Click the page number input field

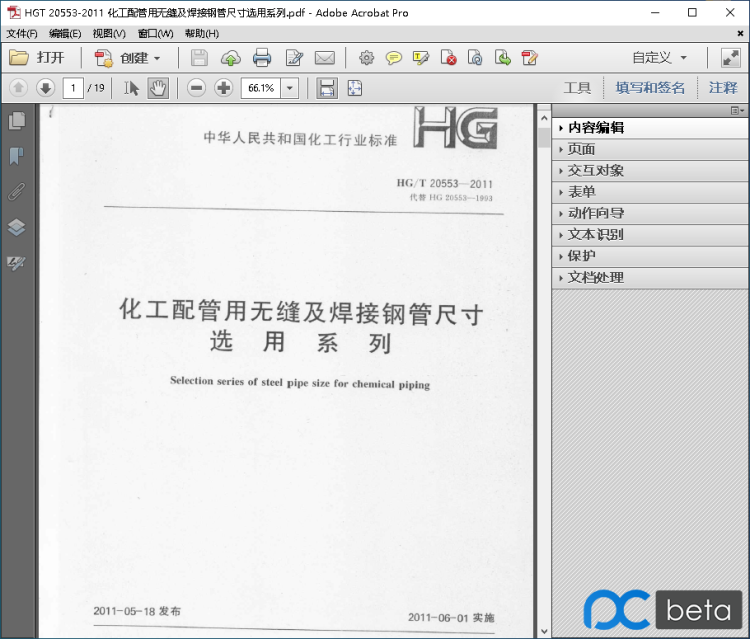point(73,88)
